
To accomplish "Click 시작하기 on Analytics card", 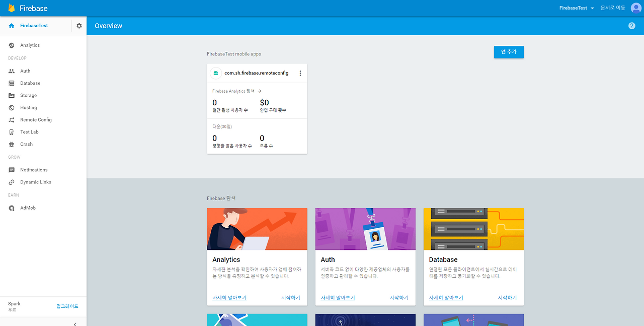I will tap(291, 298).
